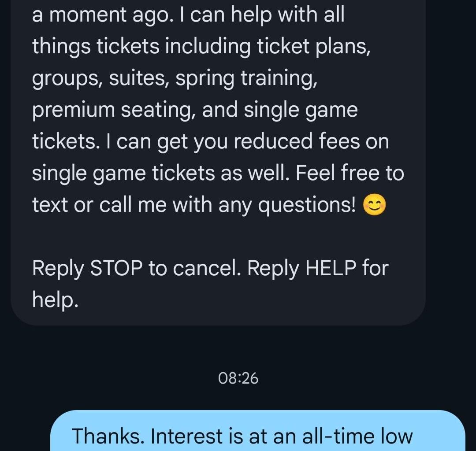The width and height of the screenshot is (476, 451).
Task: Click the word 'groups' in the message
Action: 65,79
